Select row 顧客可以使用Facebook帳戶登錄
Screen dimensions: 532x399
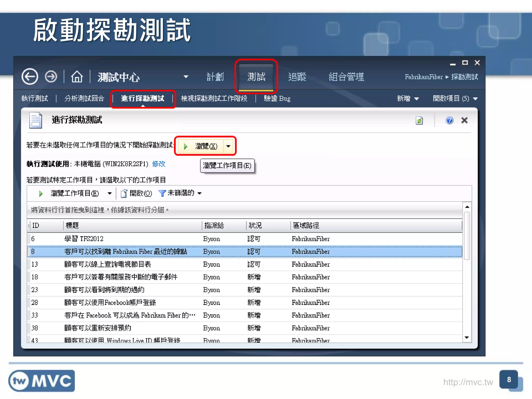[245, 302]
